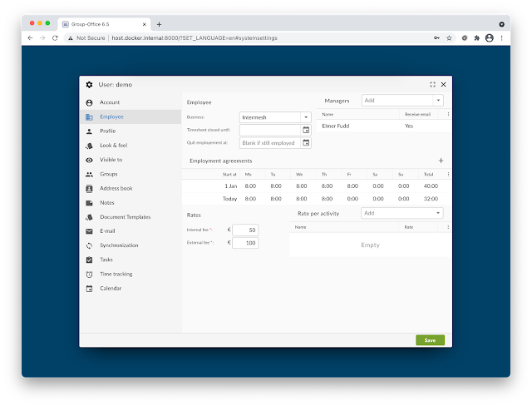
Task: Open the Account settings section
Action: 131,102
